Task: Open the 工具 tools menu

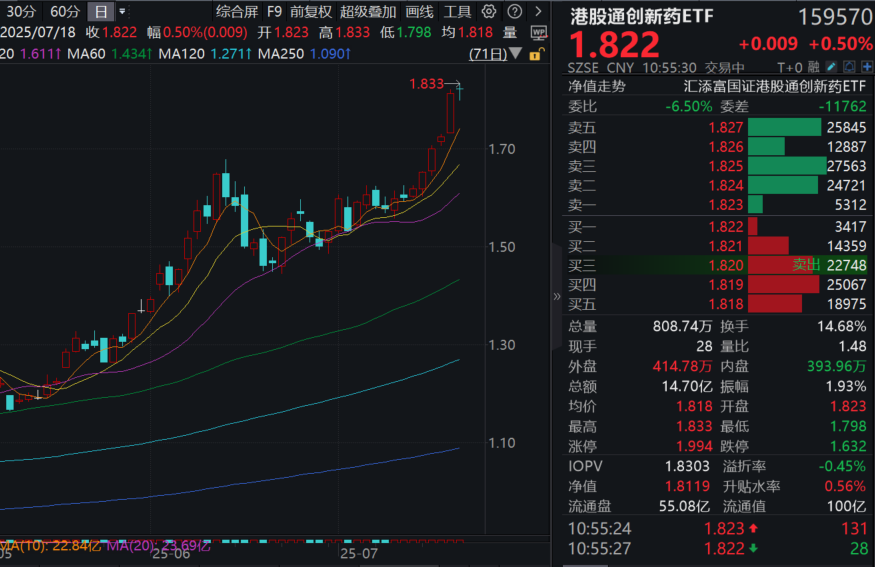Action: point(457,12)
